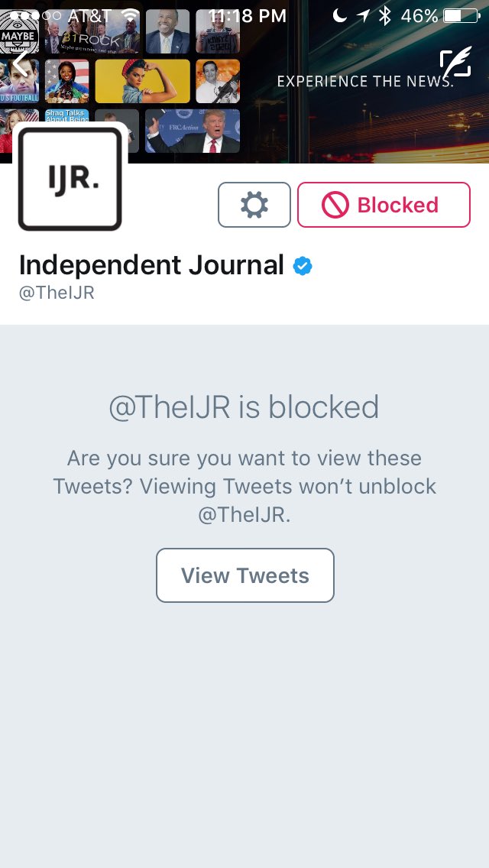
Task: Tap the Do Not Disturb moon icon
Action: [339, 15]
